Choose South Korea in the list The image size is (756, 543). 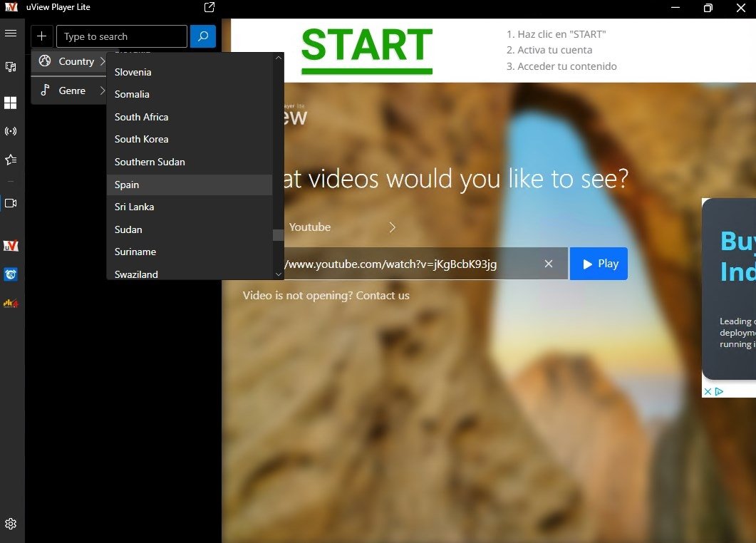pyautogui.click(x=190, y=140)
